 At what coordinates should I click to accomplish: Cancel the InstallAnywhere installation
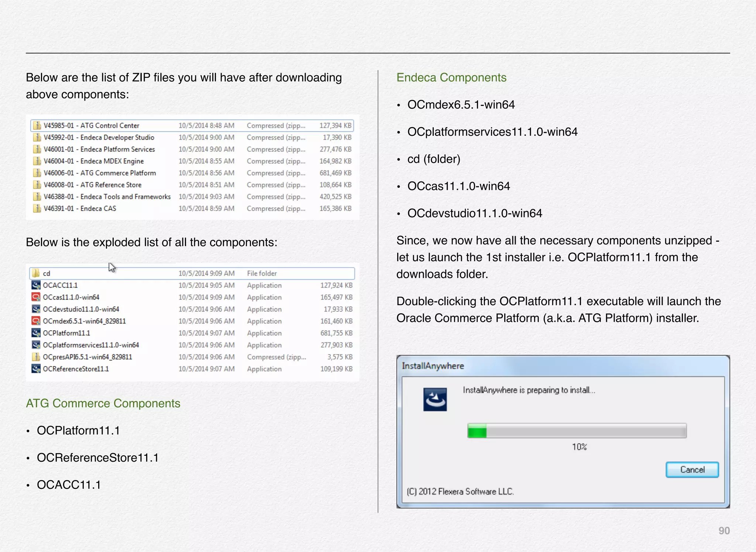(x=692, y=470)
